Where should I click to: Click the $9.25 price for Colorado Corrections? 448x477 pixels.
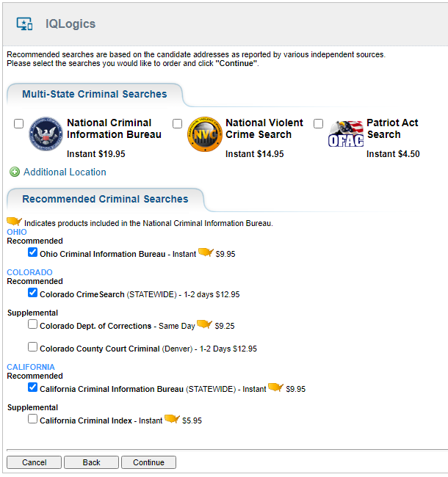tap(225, 326)
